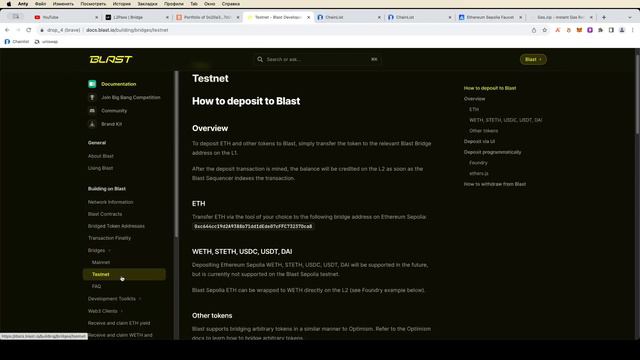Jump to WETH, STETH, USDC outline entry

click(x=506, y=120)
